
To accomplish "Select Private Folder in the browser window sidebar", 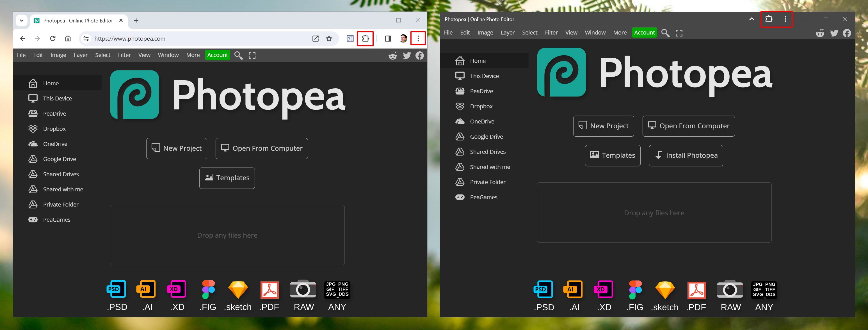I will [57, 204].
